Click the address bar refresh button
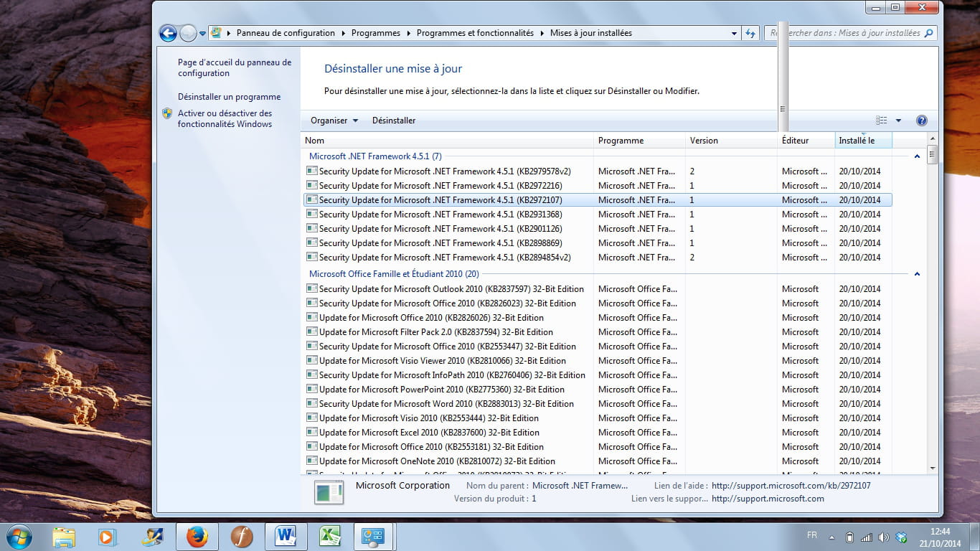The image size is (980, 551). tap(750, 33)
